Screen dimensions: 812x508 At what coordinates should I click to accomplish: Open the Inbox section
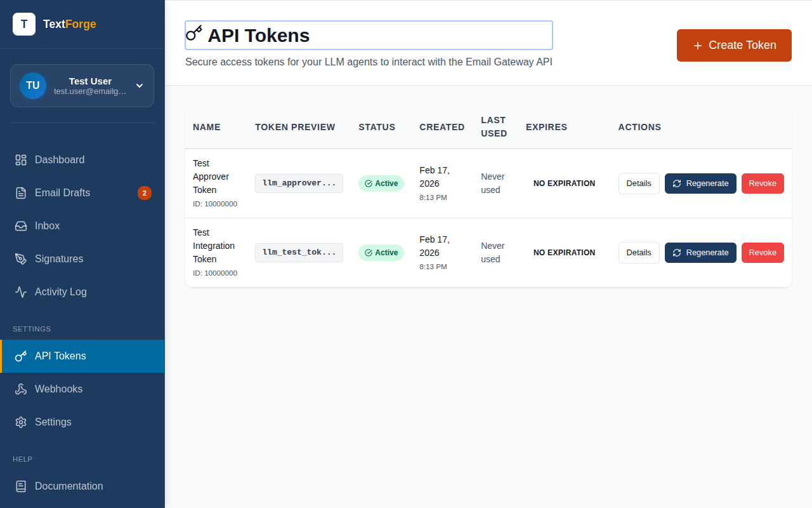click(x=82, y=226)
